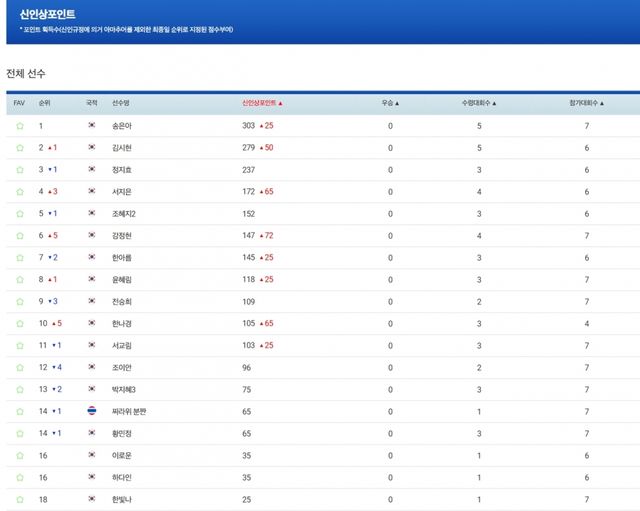Screen dimensions: 640x511
Task: Sort by 참가대회수 column header
Action: coord(587,103)
